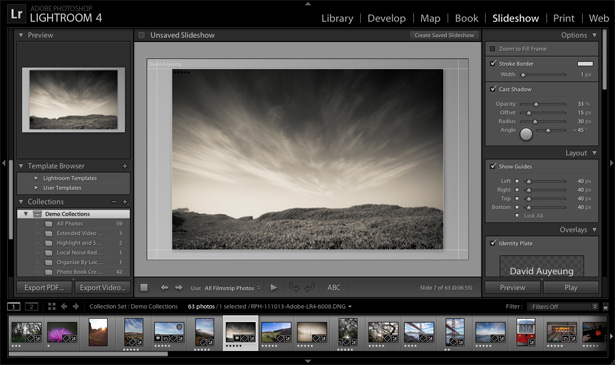This screenshot has height=365, width=615.
Task: Expand Lightroom Templates folder
Action: [36, 178]
